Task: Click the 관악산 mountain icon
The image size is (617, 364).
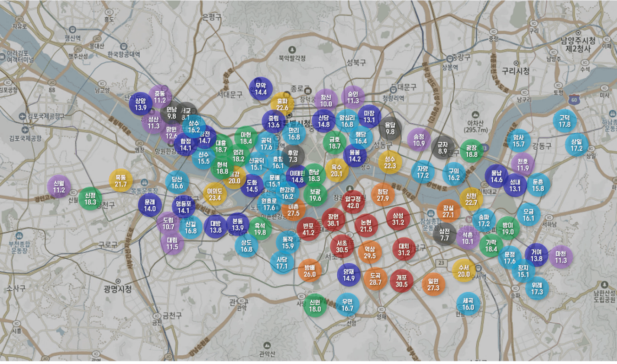Action: [267, 346]
